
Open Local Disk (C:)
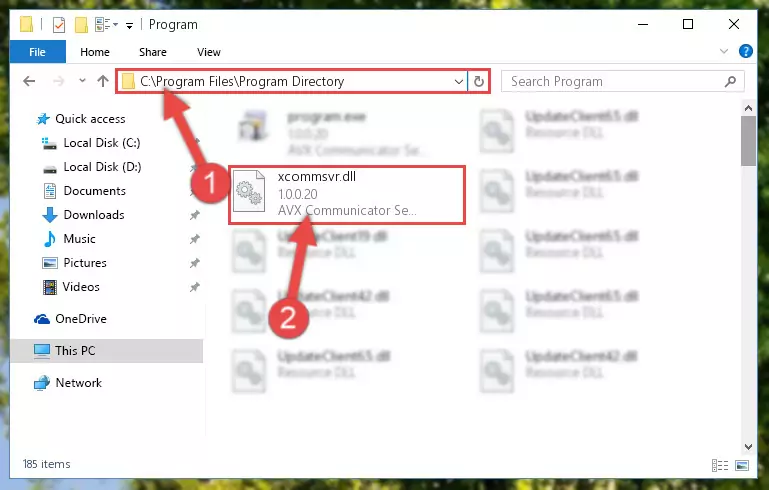click(102, 143)
